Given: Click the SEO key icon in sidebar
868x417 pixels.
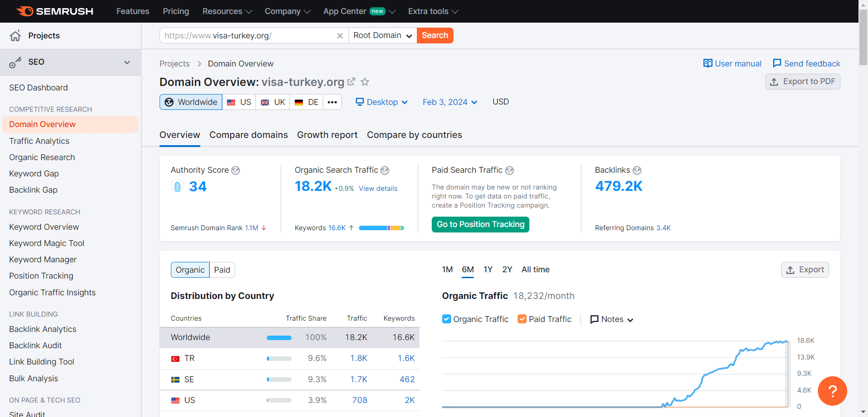Looking at the screenshot, I should pos(15,62).
